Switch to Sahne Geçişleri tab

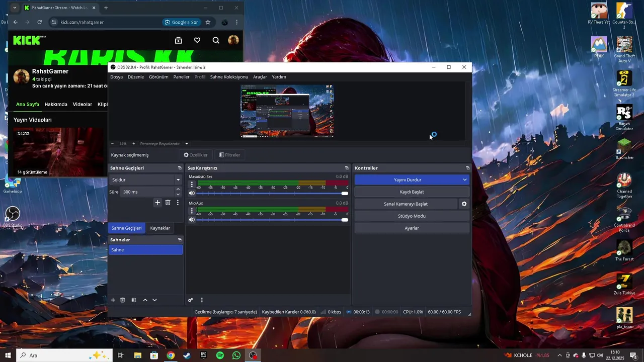[x=127, y=228]
